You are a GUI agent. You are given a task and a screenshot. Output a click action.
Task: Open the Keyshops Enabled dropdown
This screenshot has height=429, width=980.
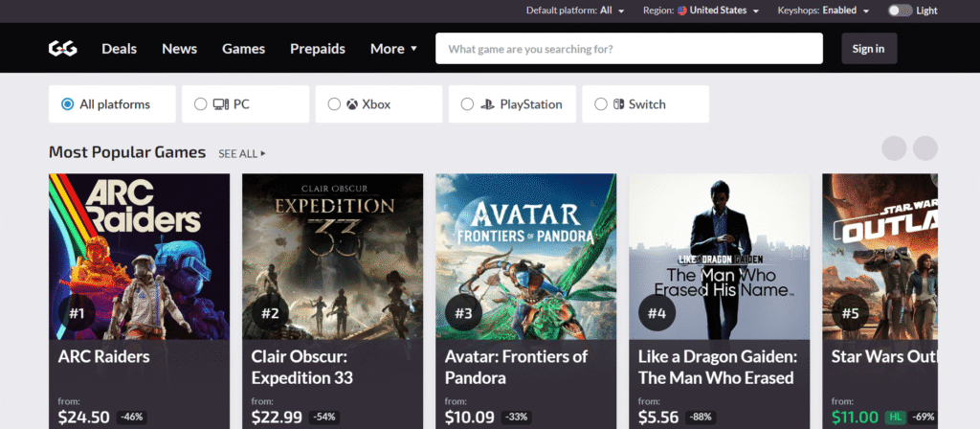pyautogui.click(x=824, y=11)
